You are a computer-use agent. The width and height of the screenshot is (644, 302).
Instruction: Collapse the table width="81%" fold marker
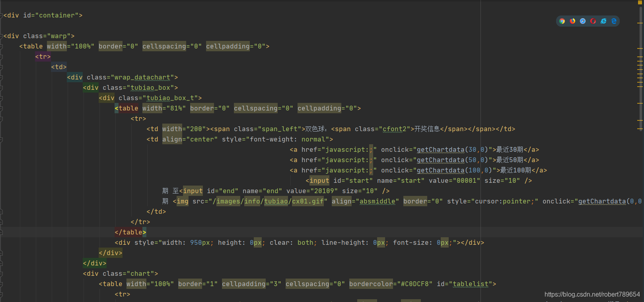1,108
